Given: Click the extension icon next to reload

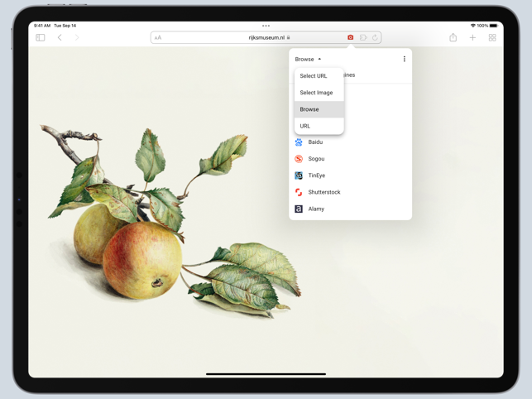Looking at the screenshot, I should [x=363, y=37].
